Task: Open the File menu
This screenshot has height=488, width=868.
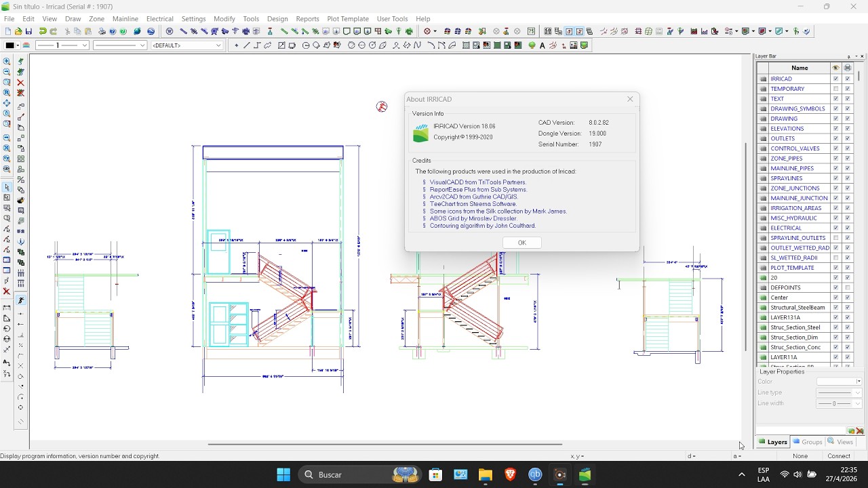Action: (x=9, y=19)
